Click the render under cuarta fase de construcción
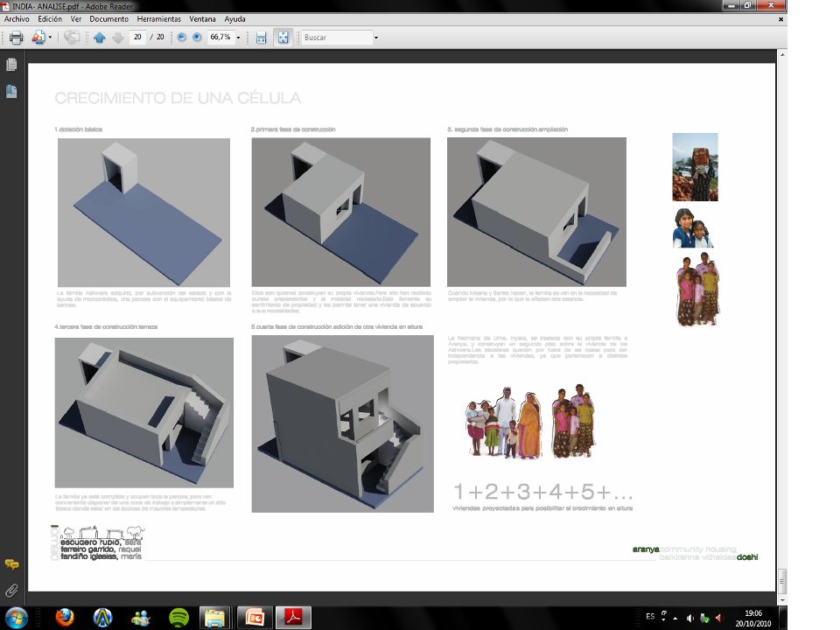The width and height of the screenshot is (840, 630). (342, 423)
